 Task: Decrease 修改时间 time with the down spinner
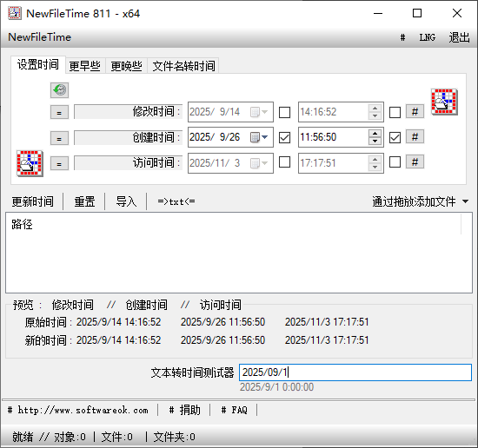(375, 115)
